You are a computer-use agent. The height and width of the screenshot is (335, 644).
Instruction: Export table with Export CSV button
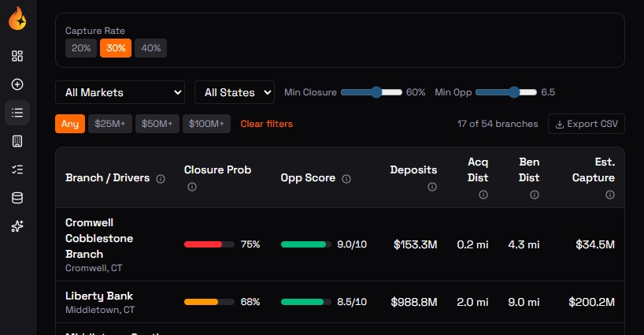click(586, 124)
